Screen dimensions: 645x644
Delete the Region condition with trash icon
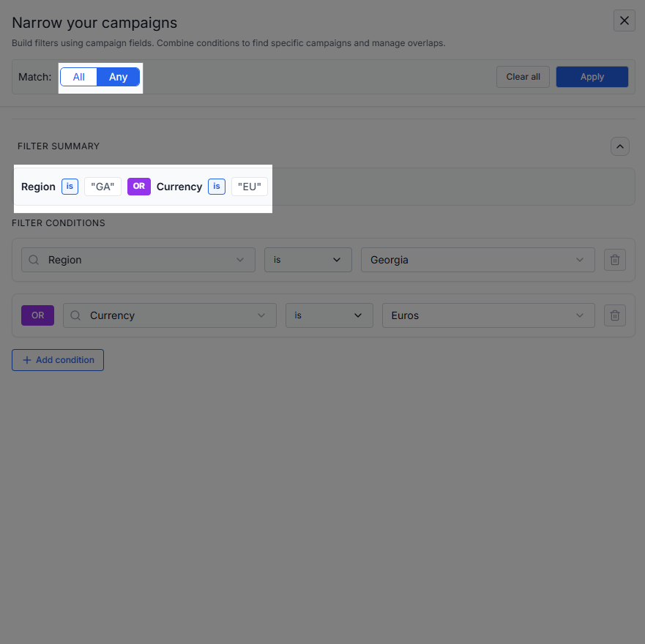615,260
